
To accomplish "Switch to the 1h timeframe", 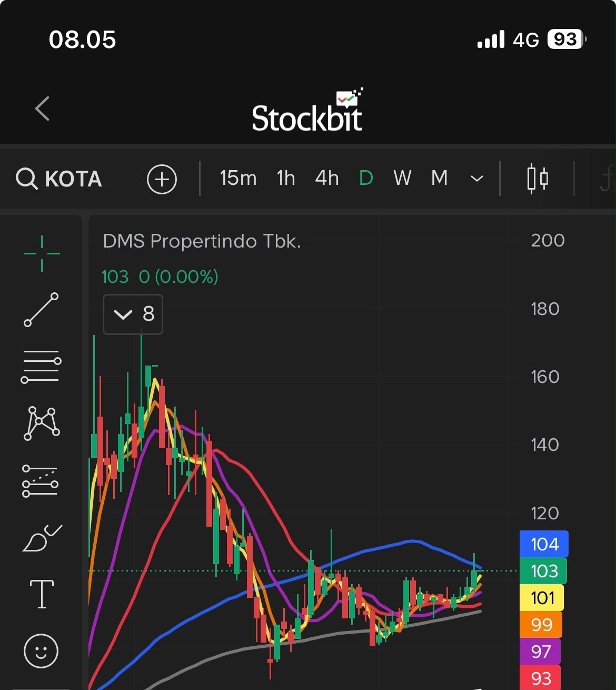I will tap(286, 179).
